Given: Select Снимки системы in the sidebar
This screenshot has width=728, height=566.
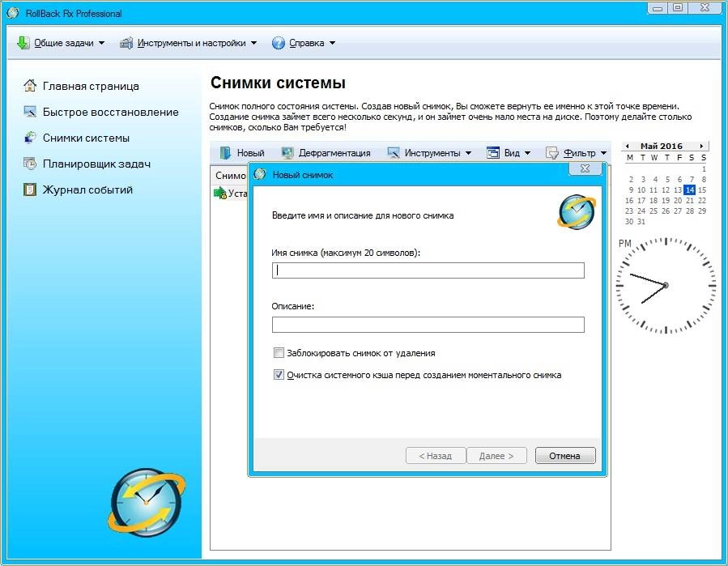Looking at the screenshot, I should coord(86,138).
